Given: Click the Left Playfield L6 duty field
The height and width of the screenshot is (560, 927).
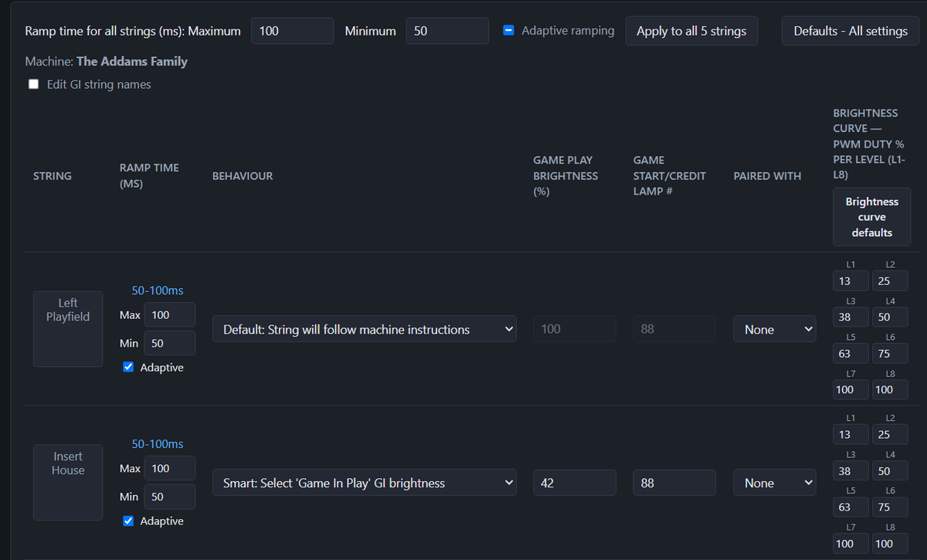Looking at the screenshot, I should point(890,354).
